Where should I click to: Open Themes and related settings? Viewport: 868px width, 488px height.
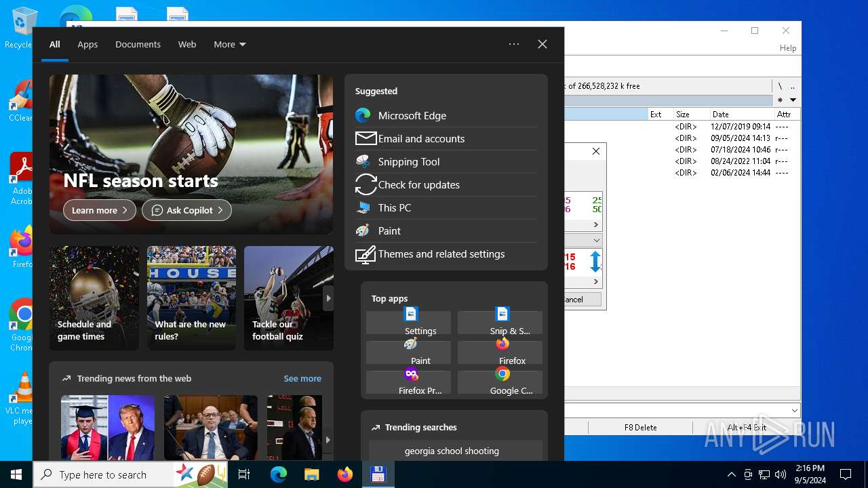tap(446, 253)
